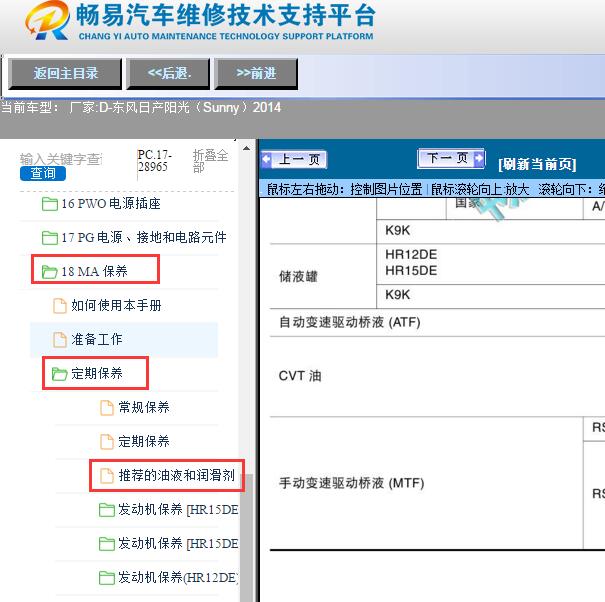
Task: Open 定期保养 document under folder
Action: click(144, 441)
